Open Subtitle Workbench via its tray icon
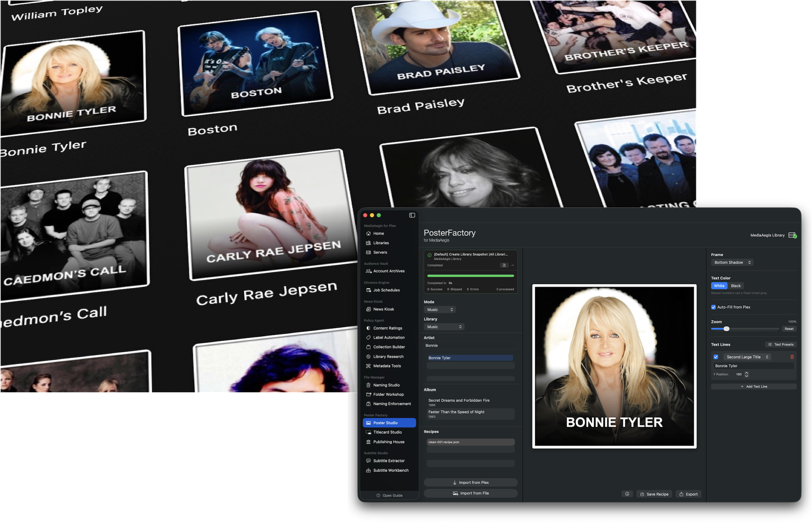The height and width of the screenshot is (525, 812). point(368,470)
